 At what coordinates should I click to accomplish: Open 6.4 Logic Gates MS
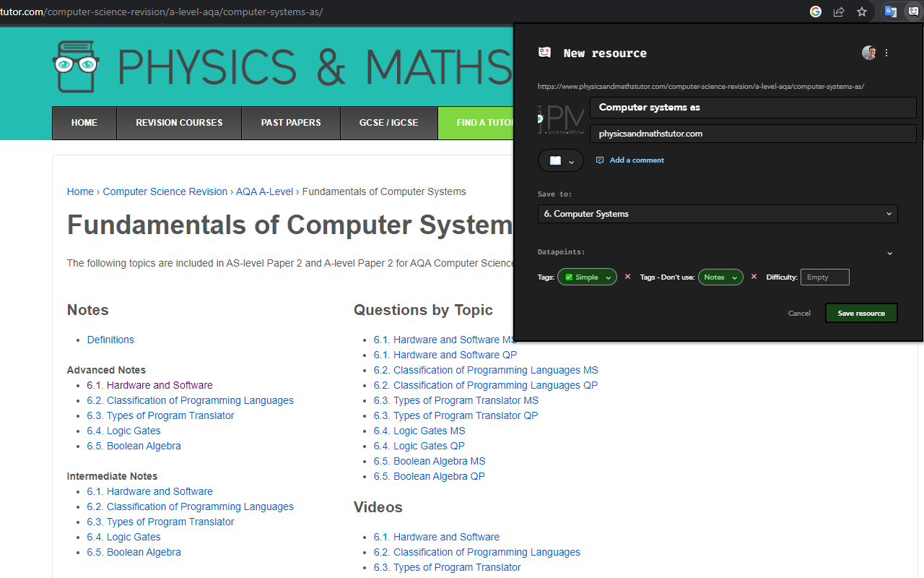pyautogui.click(x=419, y=431)
